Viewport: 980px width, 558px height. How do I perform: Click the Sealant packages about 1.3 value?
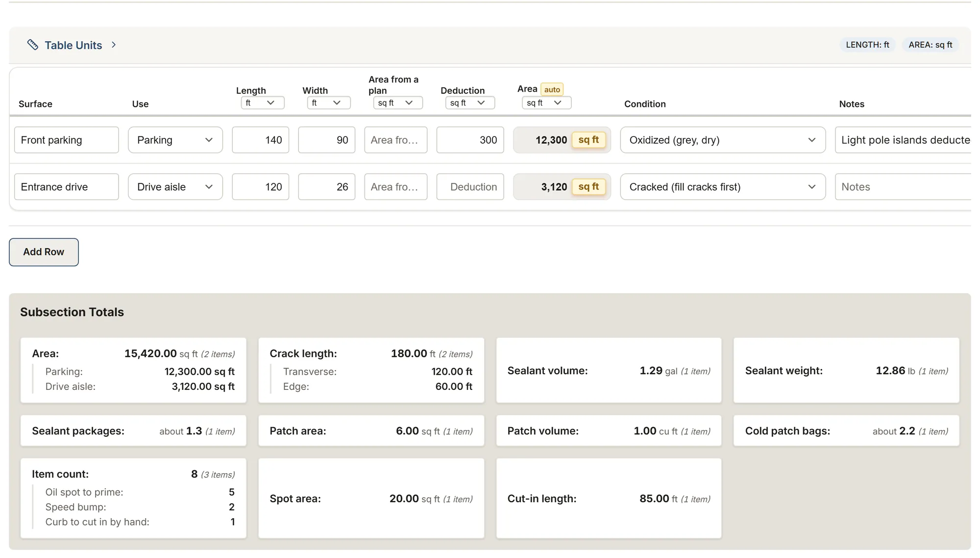[181, 431]
